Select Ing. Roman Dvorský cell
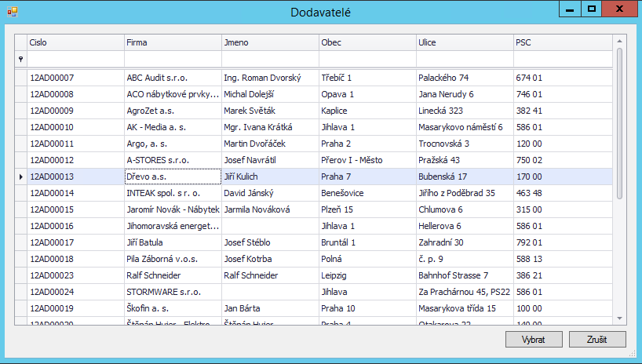The width and height of the screenshot is (642, 364). tap(270, 78)
